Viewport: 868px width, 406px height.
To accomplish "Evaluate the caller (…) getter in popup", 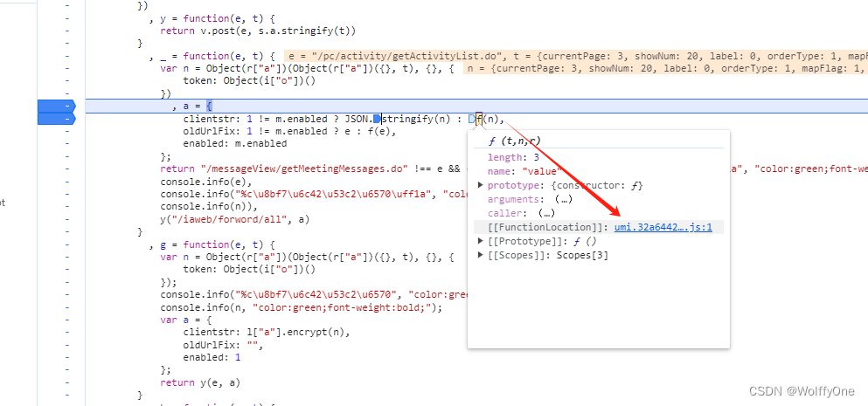I will (x=546, y=213).
